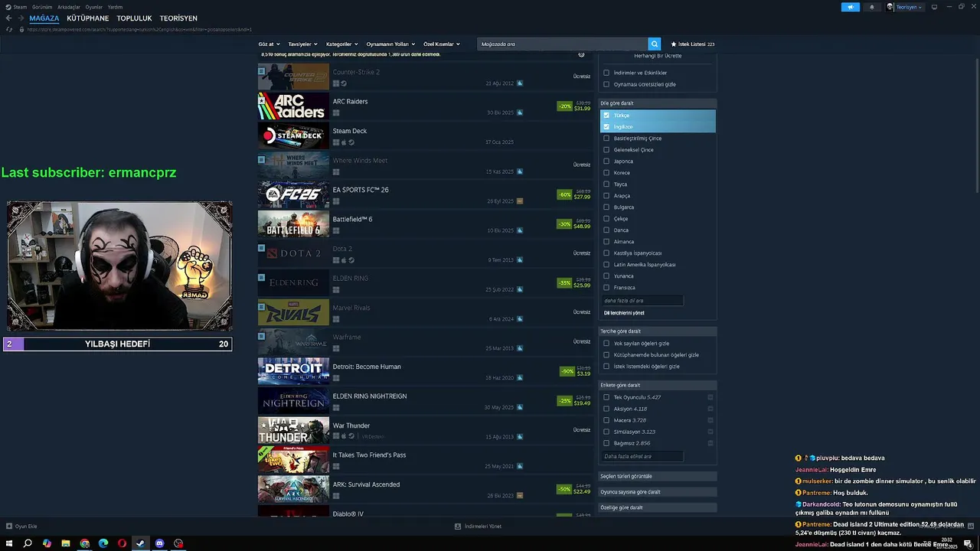
Task: Click the store search magnifier button
Action: 655,44
